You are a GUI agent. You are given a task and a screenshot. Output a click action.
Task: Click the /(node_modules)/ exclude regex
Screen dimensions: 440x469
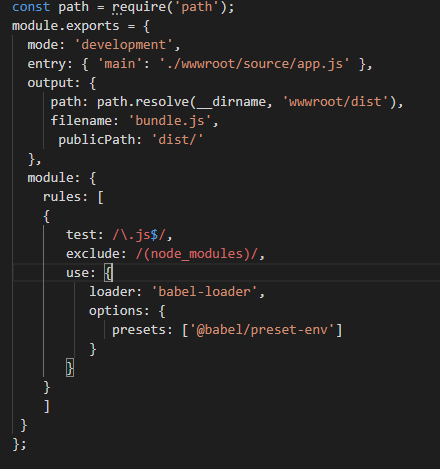196,254
